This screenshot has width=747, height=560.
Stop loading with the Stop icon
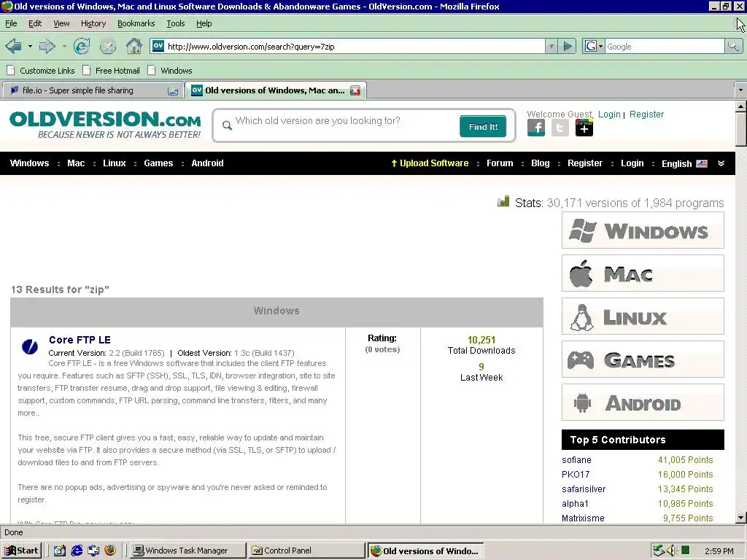click(x=108, y=46)
